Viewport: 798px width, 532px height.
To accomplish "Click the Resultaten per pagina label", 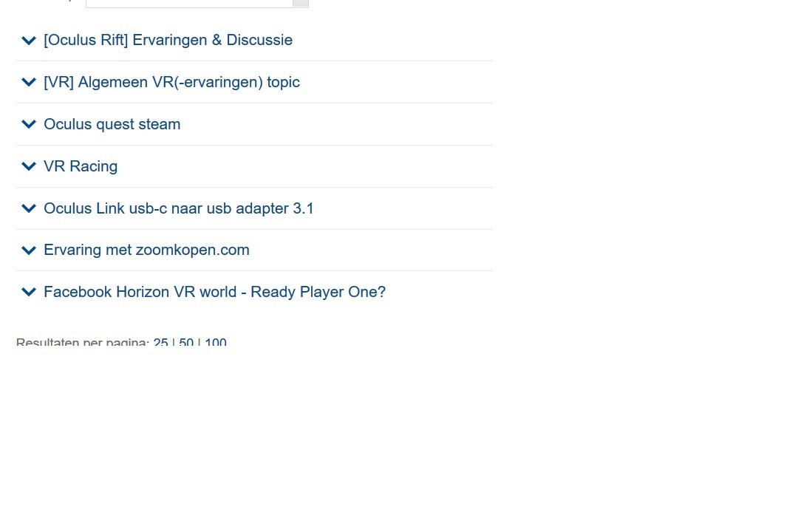I will click(x=83, y=342).
